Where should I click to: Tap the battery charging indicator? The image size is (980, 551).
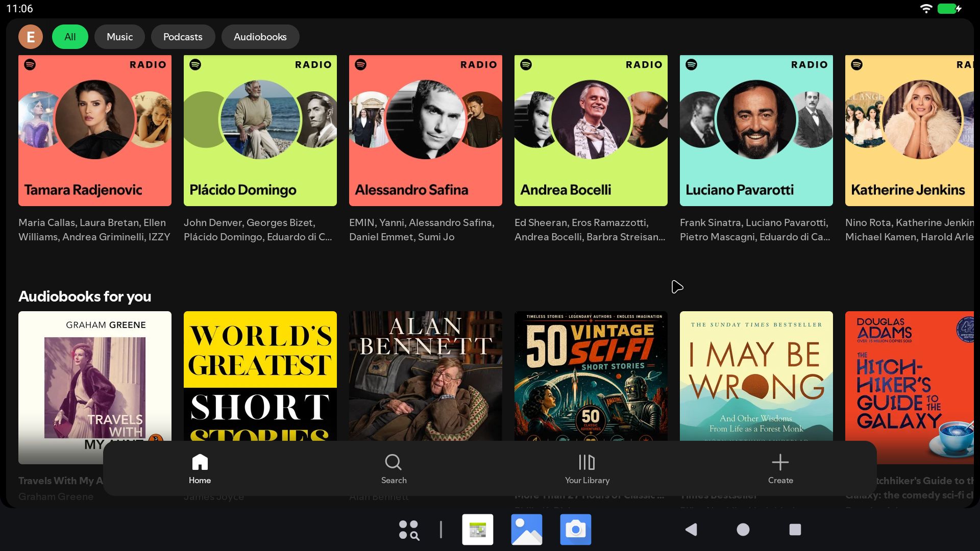pyautogui.click(x=950, y=9)
